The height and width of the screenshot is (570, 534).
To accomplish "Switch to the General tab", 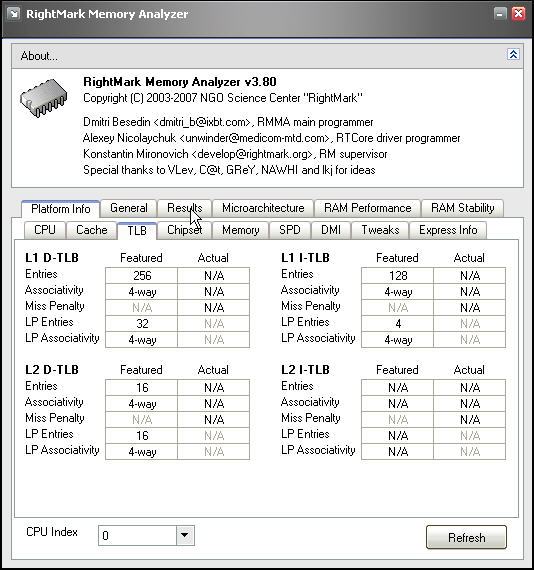I will point(129,208).
